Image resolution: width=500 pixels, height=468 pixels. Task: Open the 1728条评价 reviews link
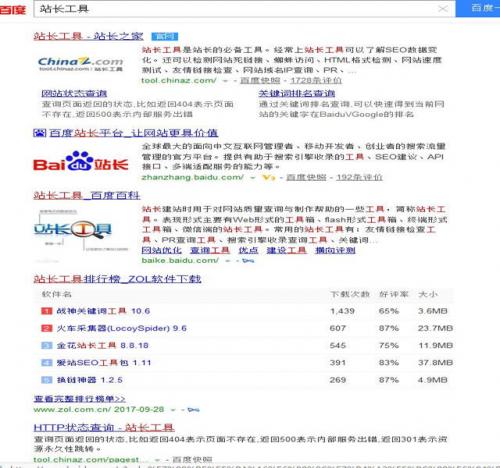pyautogui.click(x=316, y=80)
